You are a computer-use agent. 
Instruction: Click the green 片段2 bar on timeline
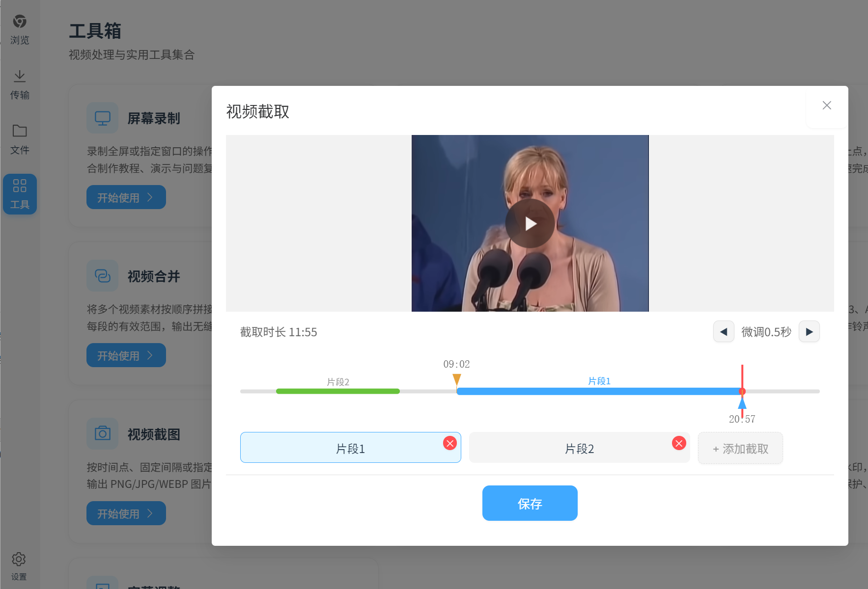click(x=338, y=391)
